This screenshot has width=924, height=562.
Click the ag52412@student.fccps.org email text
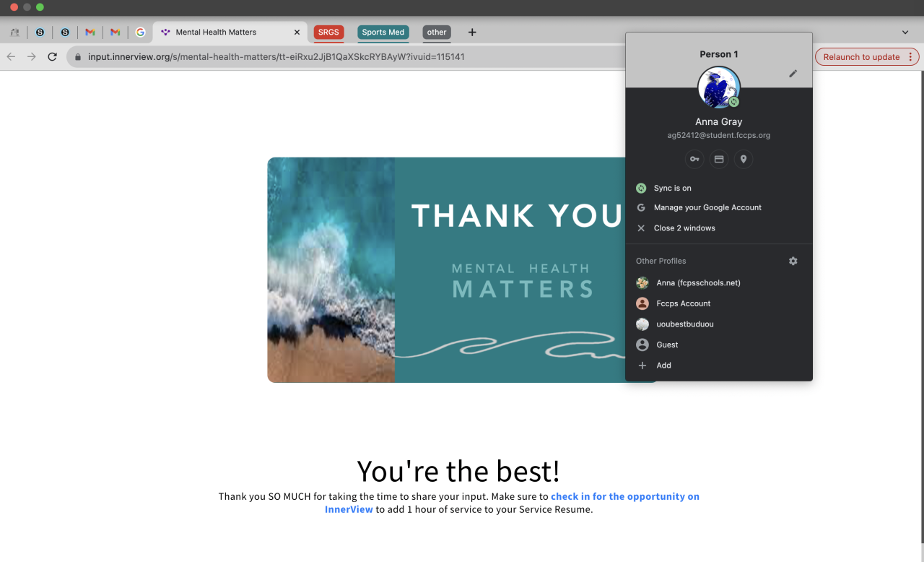coord(719,135)
